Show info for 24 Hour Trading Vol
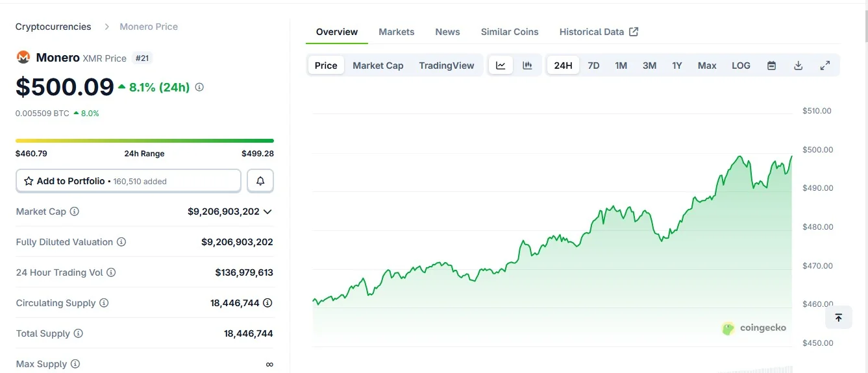The width and height of the screenshot is (868, 373). [111, 272]
